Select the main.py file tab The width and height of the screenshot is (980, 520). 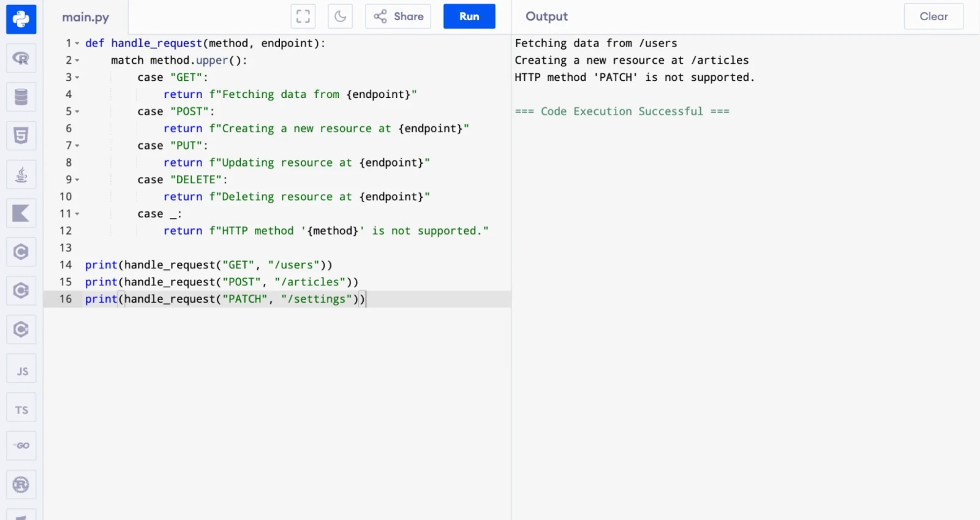click(x=85, y=17)
